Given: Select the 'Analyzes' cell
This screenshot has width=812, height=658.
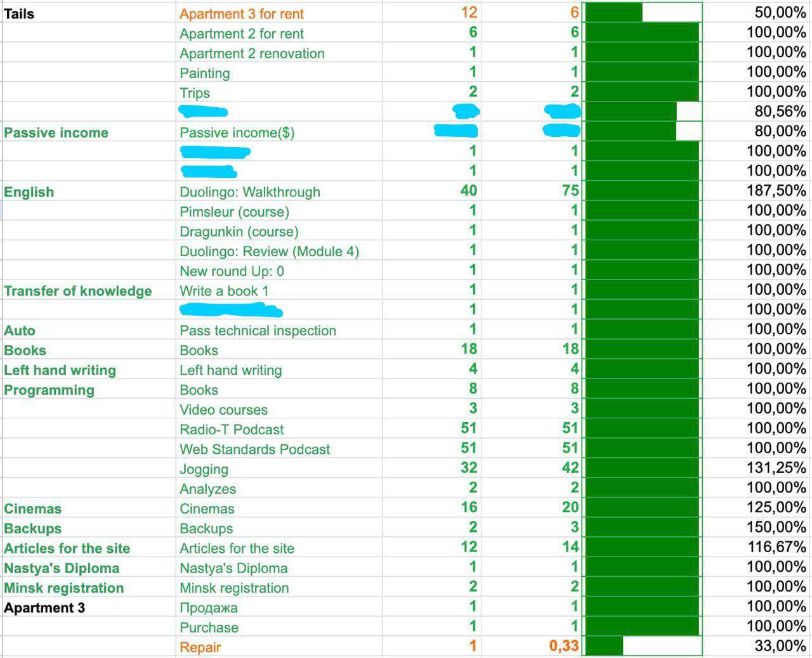Looking at the screenshot, I should (279, 489).
